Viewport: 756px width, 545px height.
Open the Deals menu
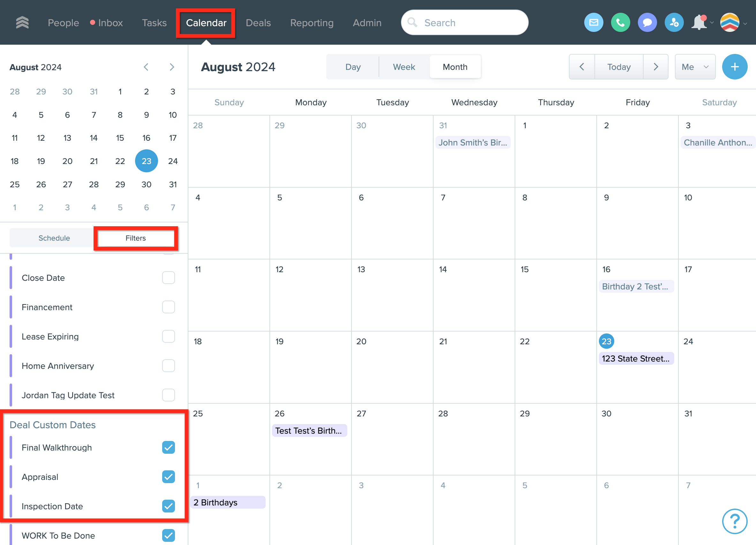click(258, 23)
